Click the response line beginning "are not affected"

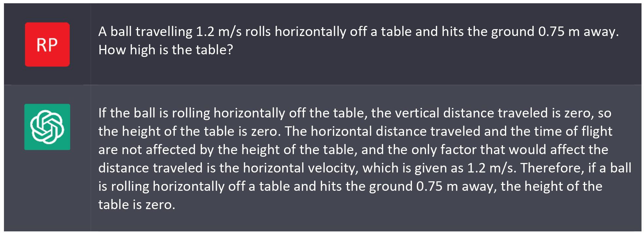[x=353, y=150]
